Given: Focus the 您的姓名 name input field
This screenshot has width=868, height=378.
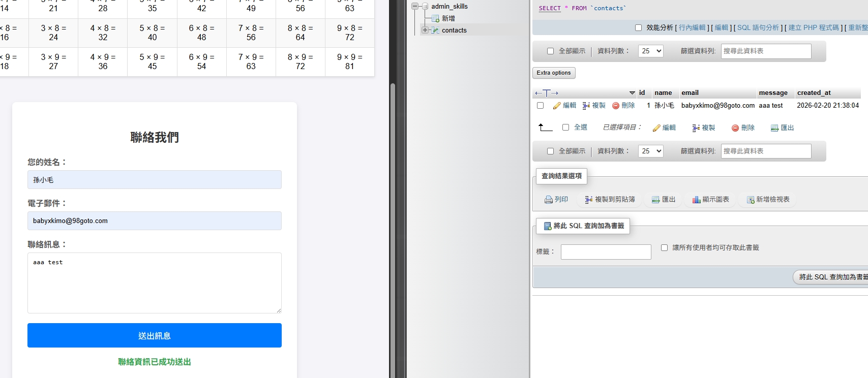Looking at the screenshot, I should click(155, 179).
